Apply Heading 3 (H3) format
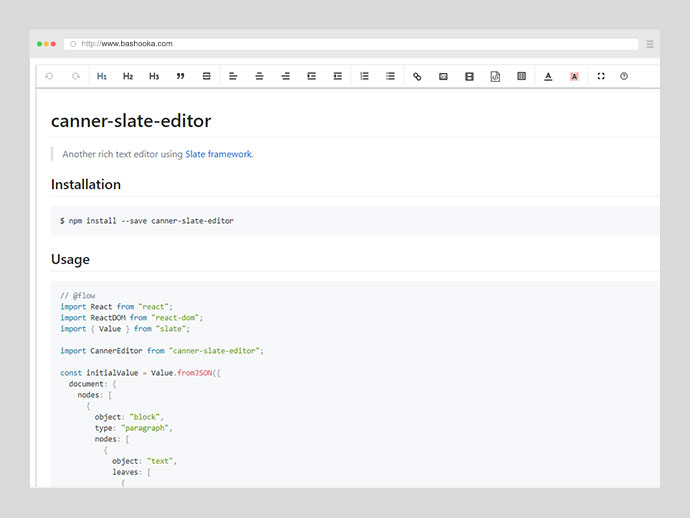Viewport: 690px width, 518px height. pos(154,76)
